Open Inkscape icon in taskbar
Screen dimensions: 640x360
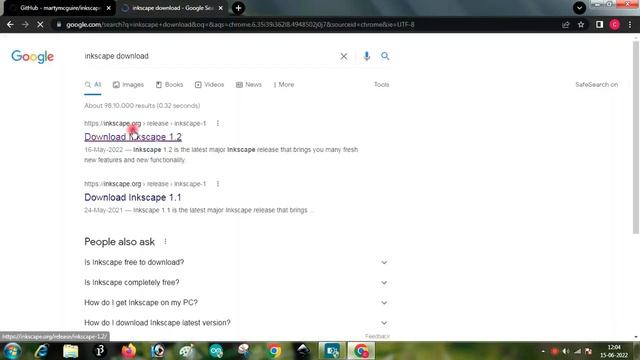point(303,351)
